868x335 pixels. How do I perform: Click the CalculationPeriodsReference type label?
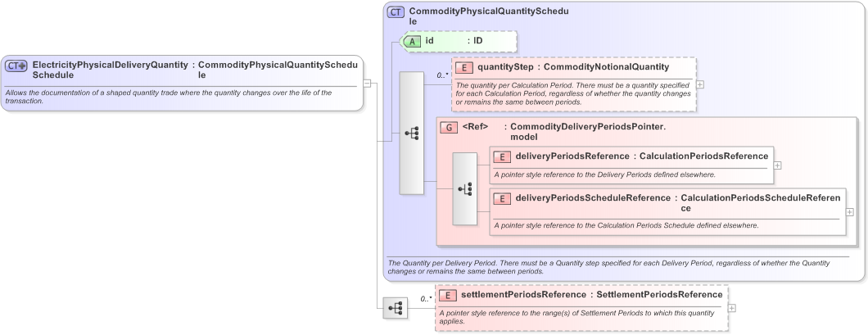[703, 156]
